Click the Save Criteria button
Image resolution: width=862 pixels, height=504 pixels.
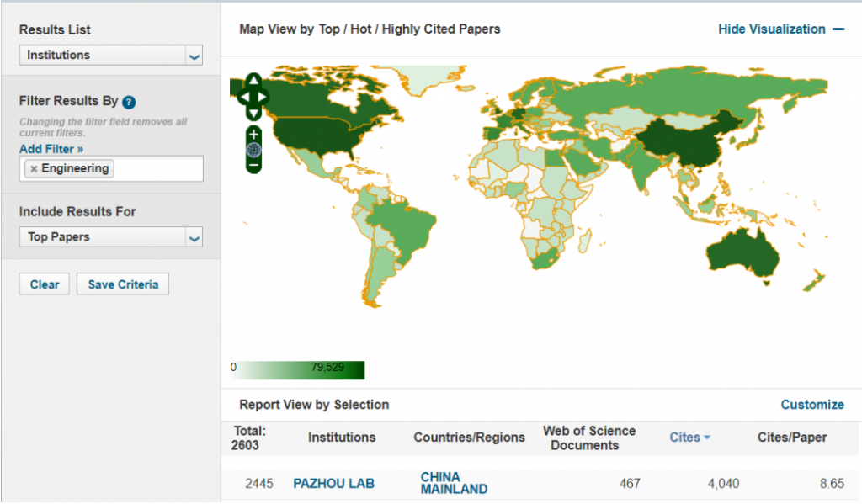pos(123,284)
